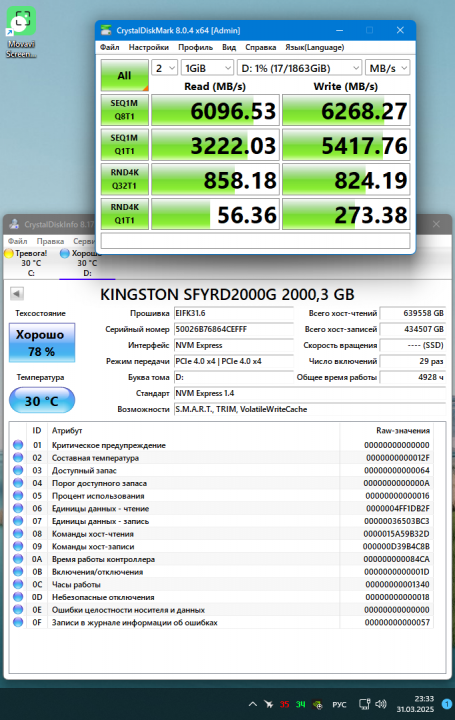Click airplane mode tray icon

[269, 704]
